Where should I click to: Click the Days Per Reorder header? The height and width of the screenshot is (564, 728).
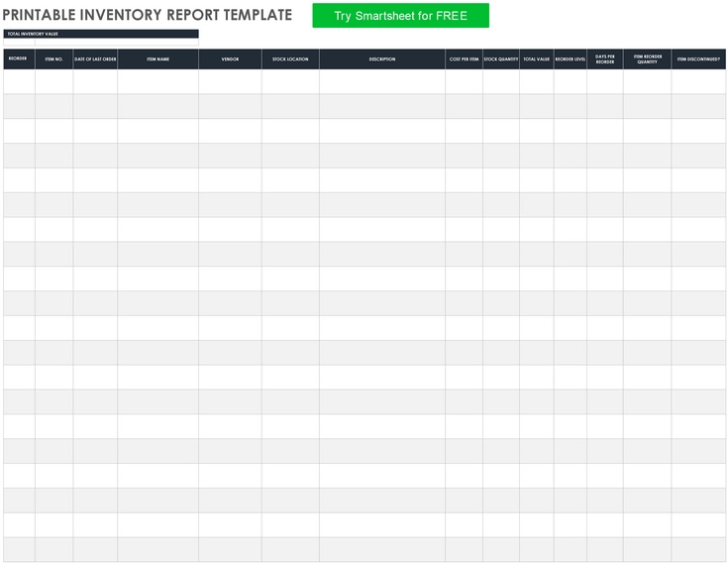click(605, 59)
